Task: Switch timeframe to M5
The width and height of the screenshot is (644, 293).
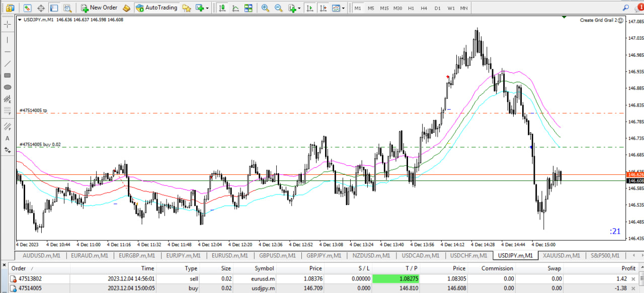Action: click(371, 8)
